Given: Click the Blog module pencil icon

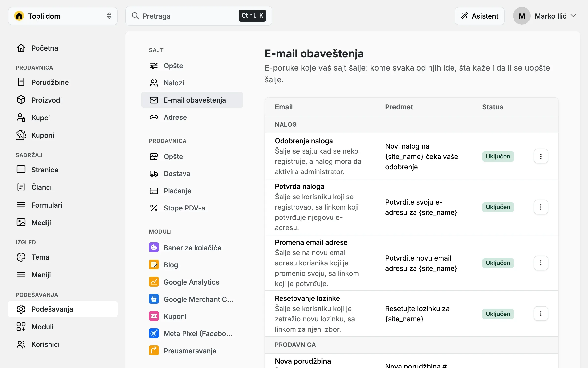Looking at the screenshot, I should point(154,265).
